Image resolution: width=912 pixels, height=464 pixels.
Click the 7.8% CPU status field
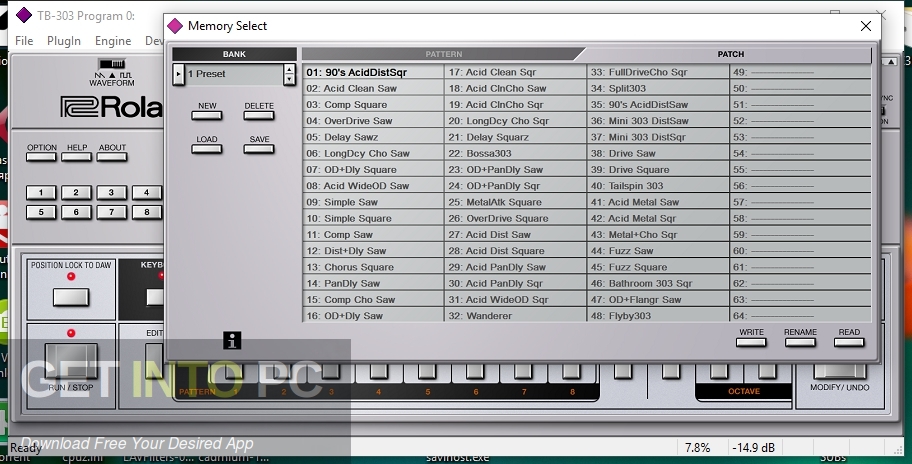point(697,448)
